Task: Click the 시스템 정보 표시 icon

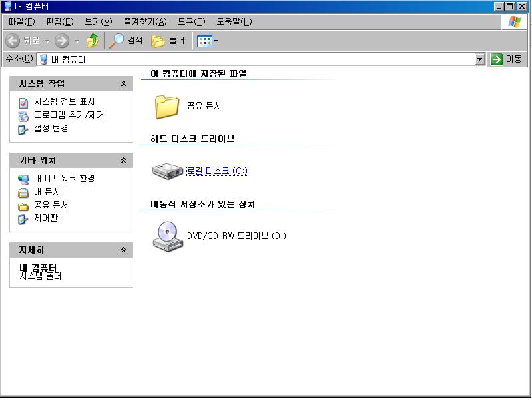Action: coord(23,103)
